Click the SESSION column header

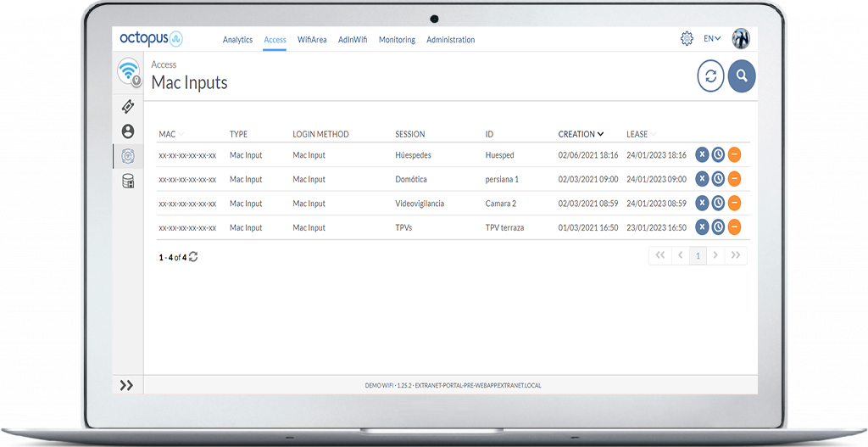click(x=410, y=134)
